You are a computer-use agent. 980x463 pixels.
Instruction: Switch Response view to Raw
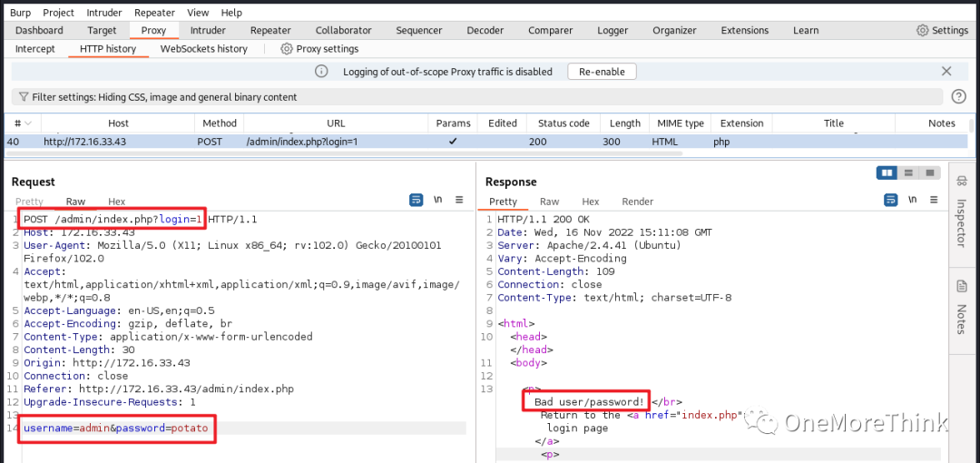point(549,202)
